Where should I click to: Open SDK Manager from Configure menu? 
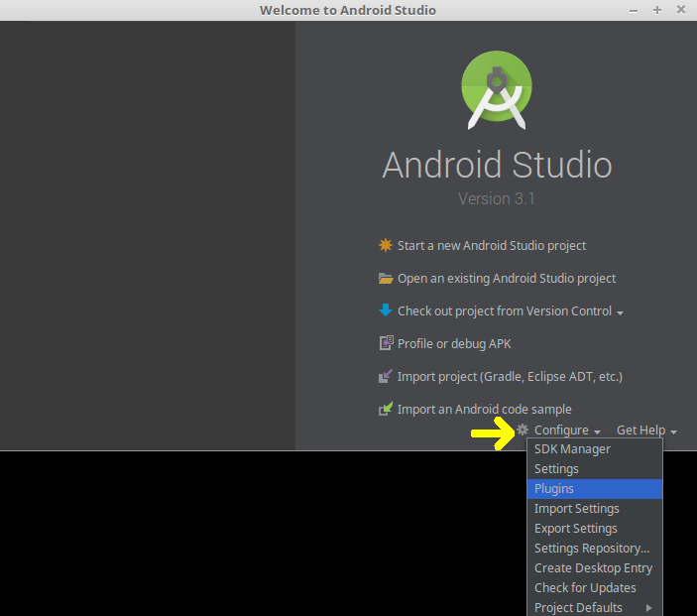coord(595,449)
